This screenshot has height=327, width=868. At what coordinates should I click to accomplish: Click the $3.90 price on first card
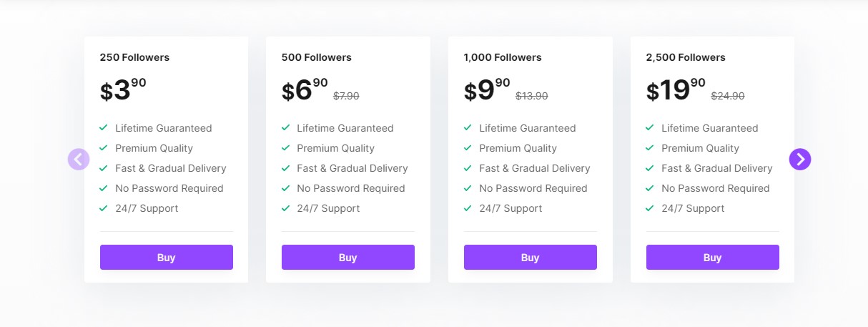pos(123,90)
